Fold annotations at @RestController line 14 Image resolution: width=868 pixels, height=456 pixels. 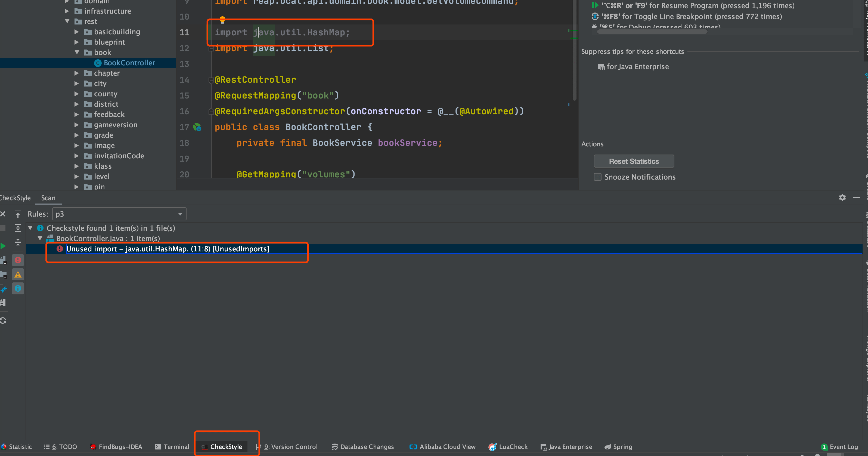(x=211, y=80)
